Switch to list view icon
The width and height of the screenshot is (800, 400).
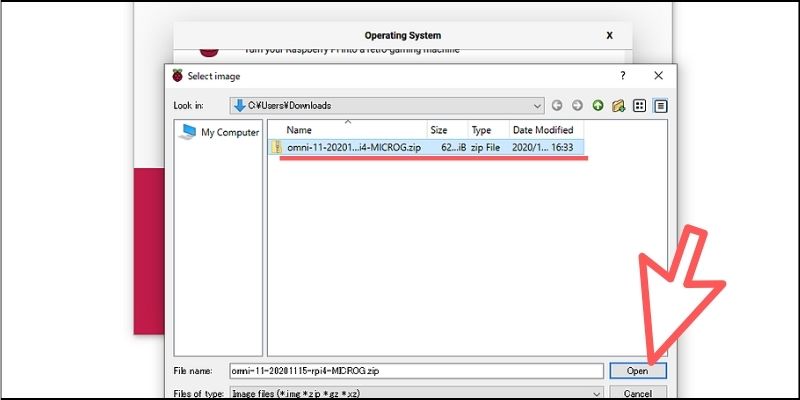(x=639, y=106)
